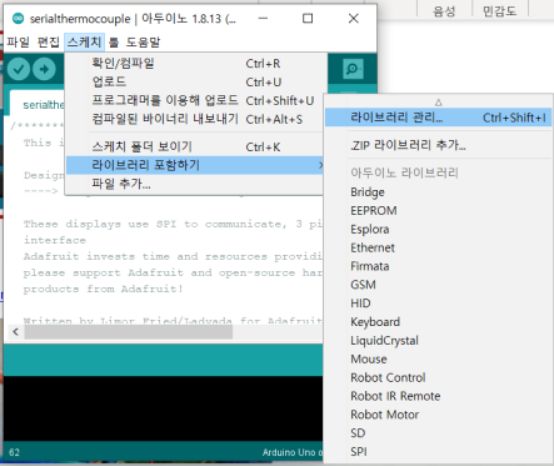Include the Robot IR Remote library
Image resolution: width=554 pixels, height=466 pixels.
438,396
